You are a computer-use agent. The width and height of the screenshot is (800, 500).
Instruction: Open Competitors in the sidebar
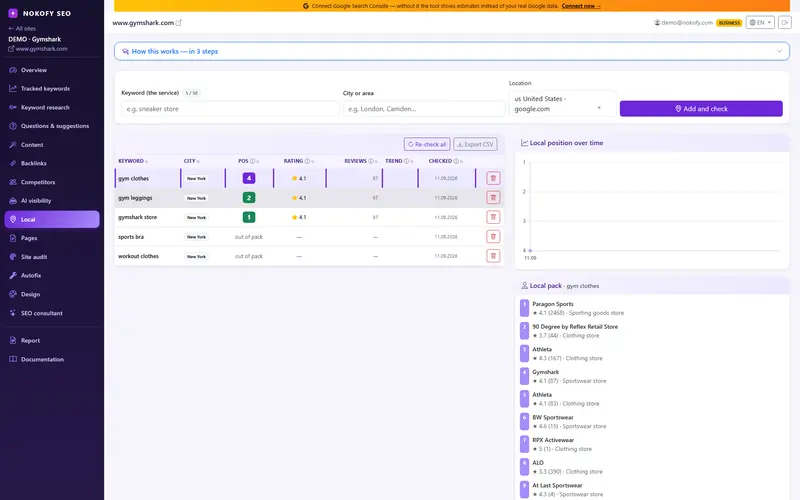tap(52, 182)
